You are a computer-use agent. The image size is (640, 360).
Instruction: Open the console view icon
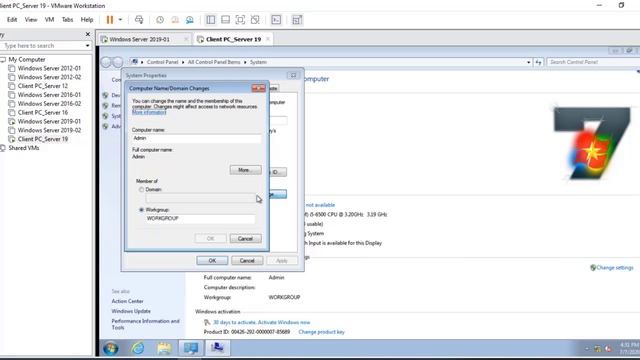276,20
